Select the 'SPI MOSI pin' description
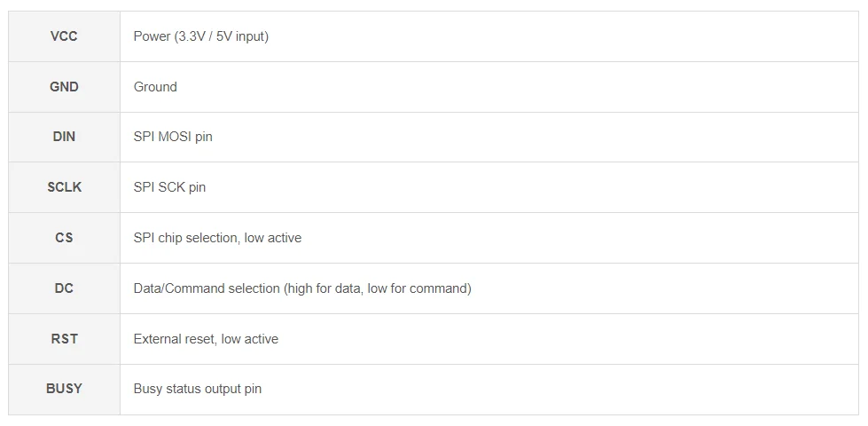Image resolution: width=868 pixels, height=426 pixels. point(173,137)
